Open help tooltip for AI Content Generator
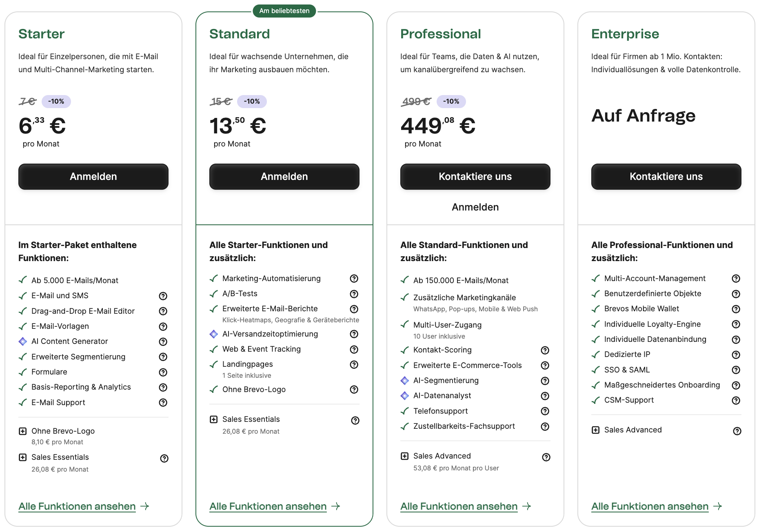The width and height of the screenshot is (759, 532). point(163,341)
